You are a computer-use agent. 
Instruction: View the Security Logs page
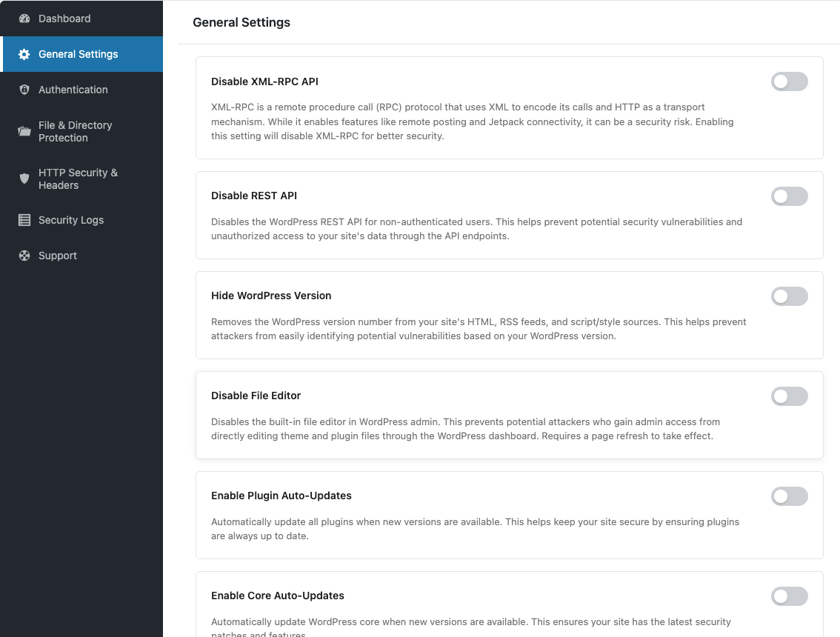71,220
